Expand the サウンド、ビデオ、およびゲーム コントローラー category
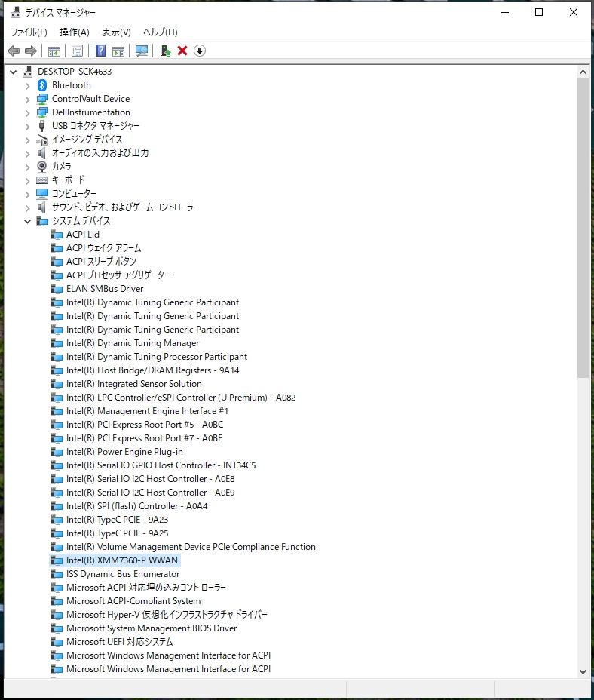The width and height of the screenshot is (594, 700). [x=28, y=207]
